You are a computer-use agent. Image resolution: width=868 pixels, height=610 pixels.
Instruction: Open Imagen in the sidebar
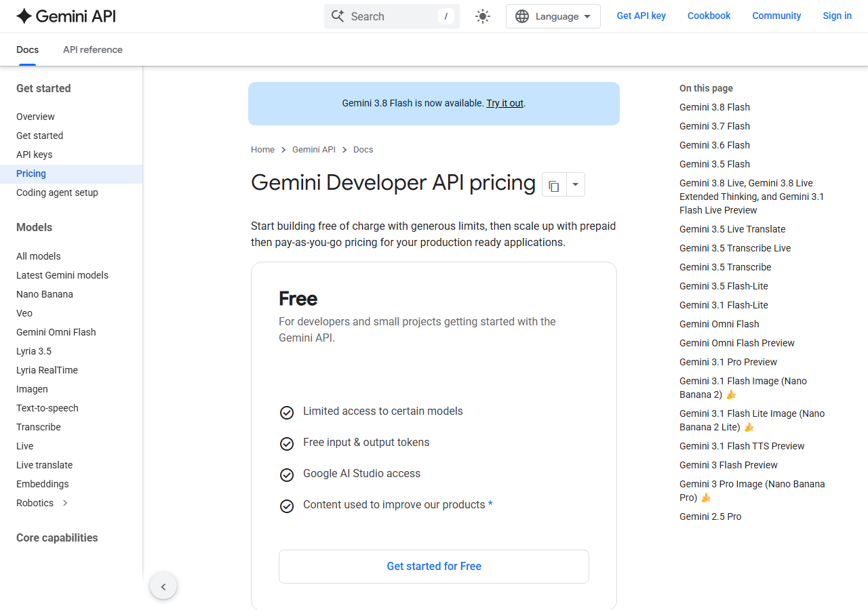[32, 389]
